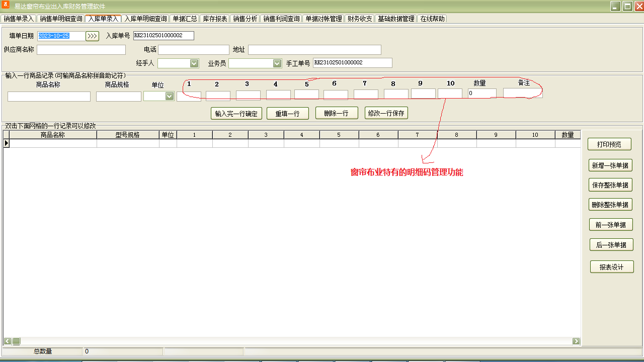Click the horizontal scrollbar right arrow
644x362 pixels.
[x=576, y=341]
